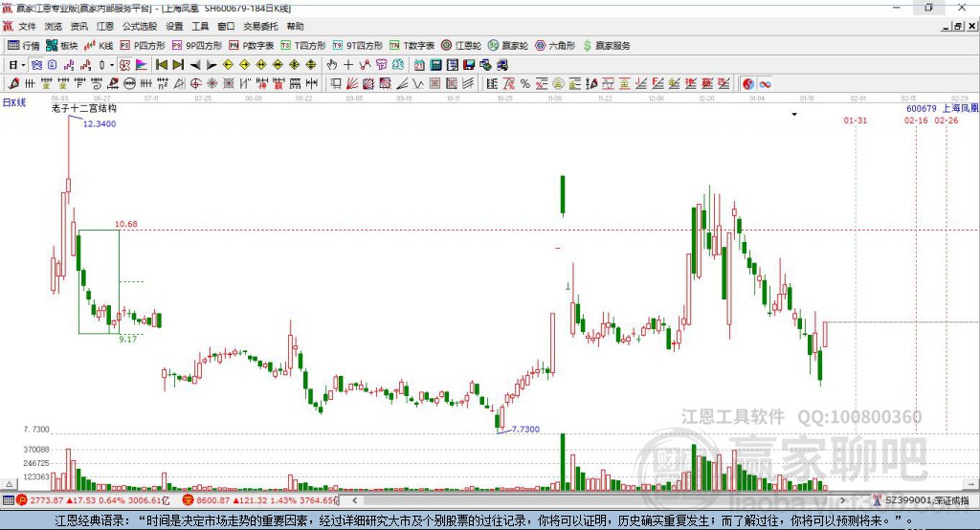
Task: Select the hand pan tool
Action: pyautogui.click(x=332, y=65)
